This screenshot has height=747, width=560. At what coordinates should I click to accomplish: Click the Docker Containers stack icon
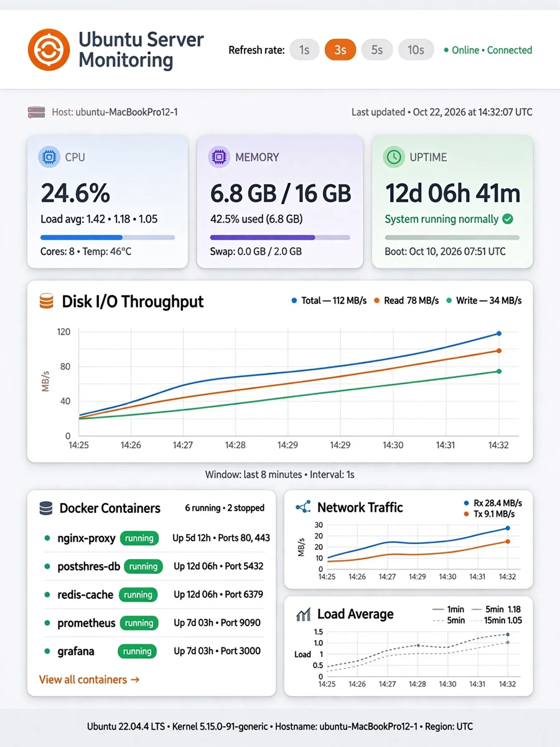tap(45, 509)
